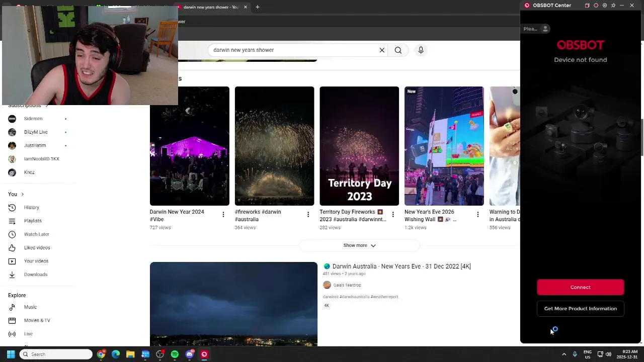Open options menu for New Year's Eve 2026 short
This screenshot has height=362, width=644.
(478, 215)
